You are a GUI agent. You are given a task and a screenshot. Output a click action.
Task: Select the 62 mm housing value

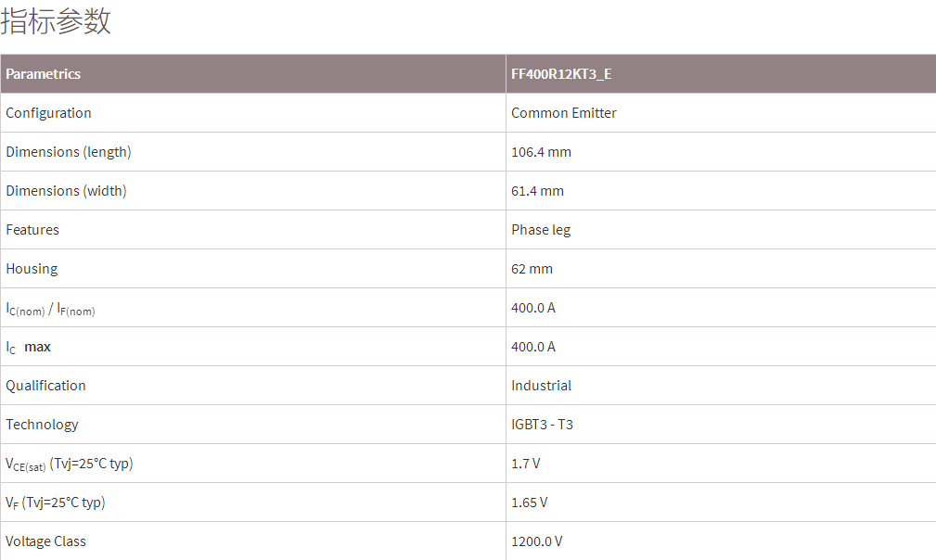point(532,269)
